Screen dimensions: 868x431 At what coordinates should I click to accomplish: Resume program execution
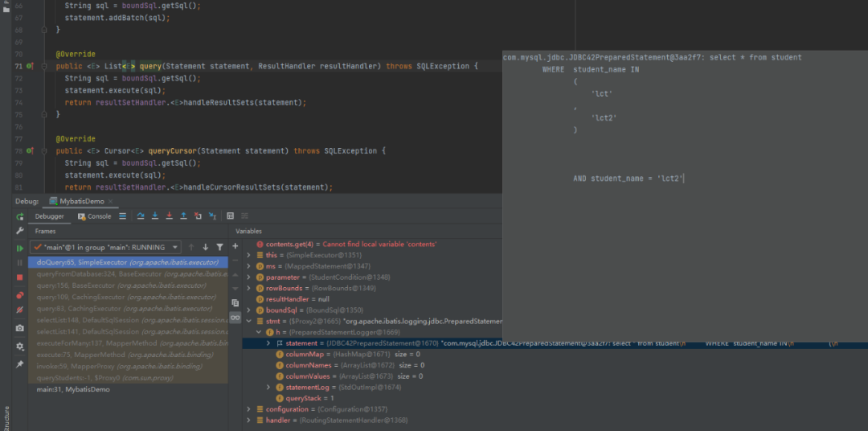(20, 248)
